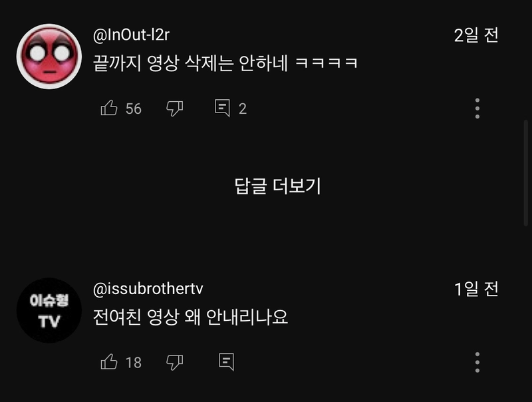The height and width of the screenshot is (402, 532).
Task: Click the 18 likes count
Action: click(x=134, y=363)
